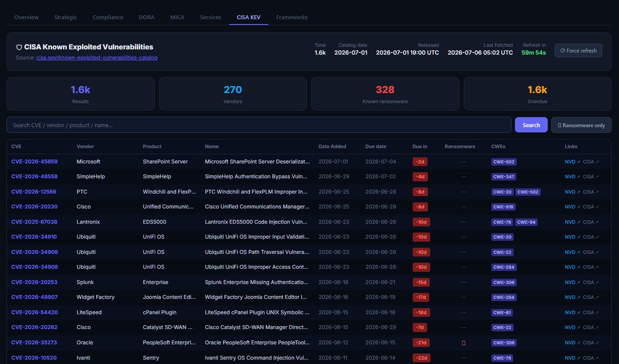Screen dimensions: 619x364
Task: Click the Widget Factory vendor cell
Action: [95, 297]
